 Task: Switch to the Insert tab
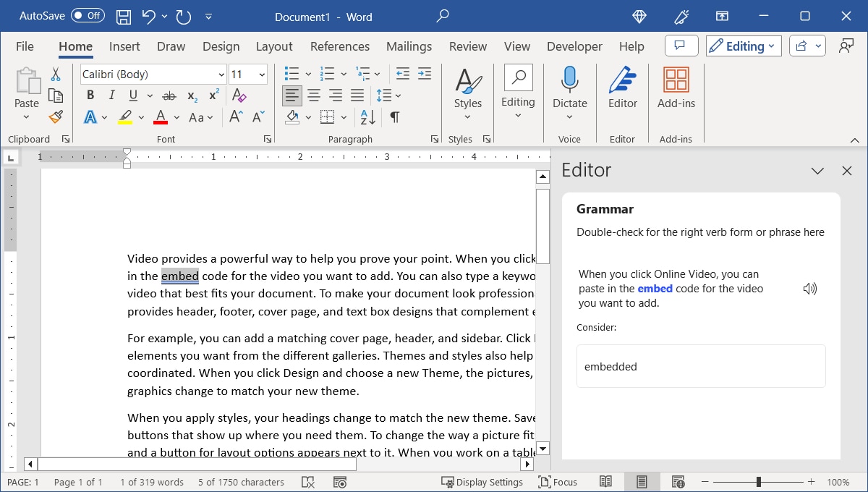tap(124, 46)
